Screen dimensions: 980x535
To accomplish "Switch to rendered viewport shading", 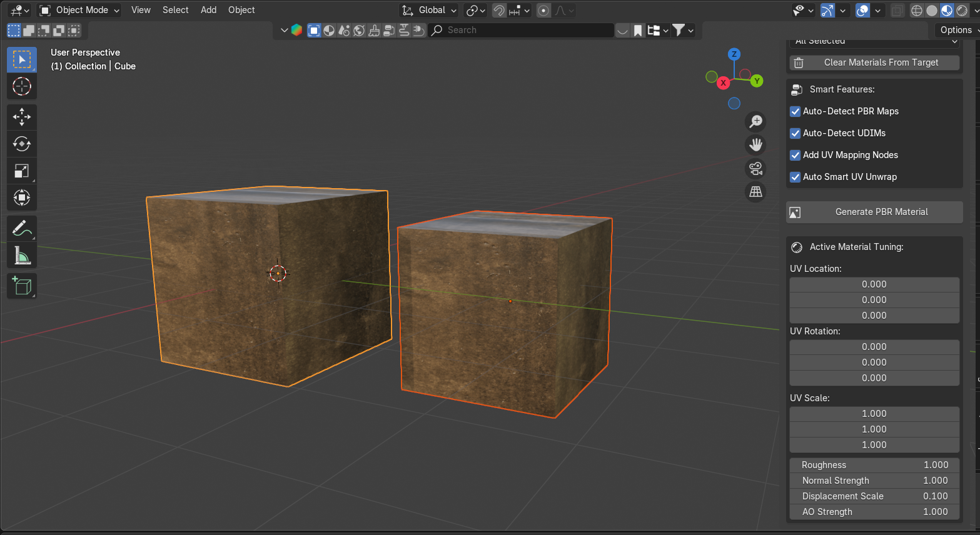I will pyautogui.click(x=962, y=11).
